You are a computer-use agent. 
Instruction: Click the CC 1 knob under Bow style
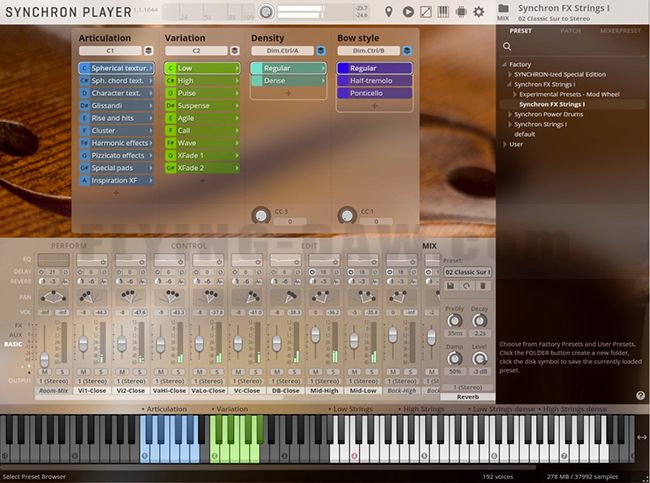347,216
